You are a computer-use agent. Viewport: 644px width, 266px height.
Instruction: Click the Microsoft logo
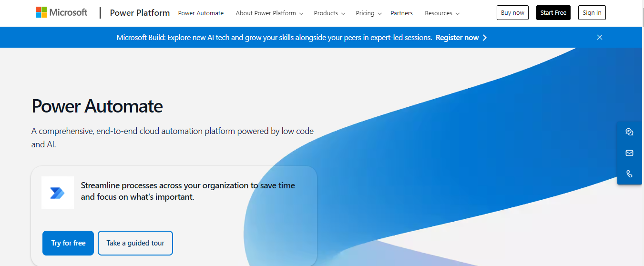tap(61, 13)
